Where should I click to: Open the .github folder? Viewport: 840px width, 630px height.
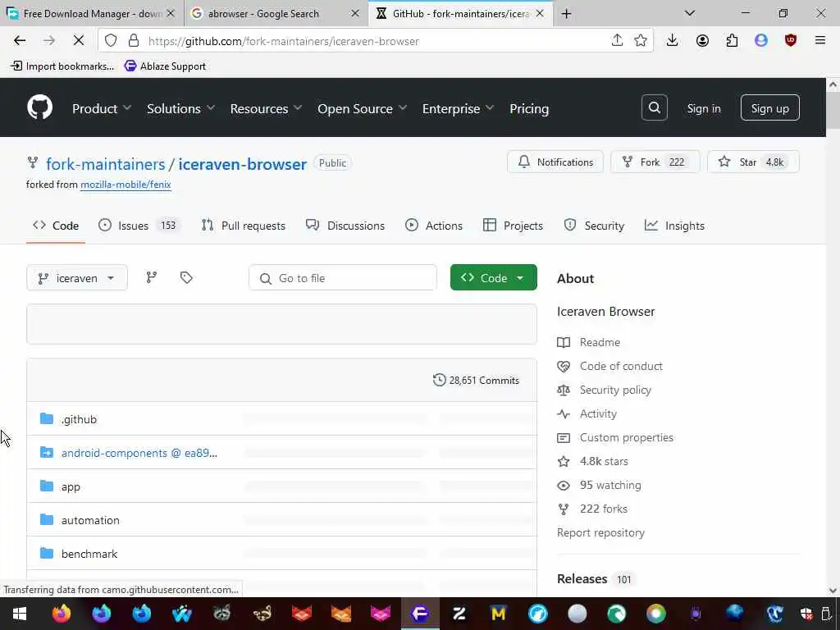tap(79, 419)
